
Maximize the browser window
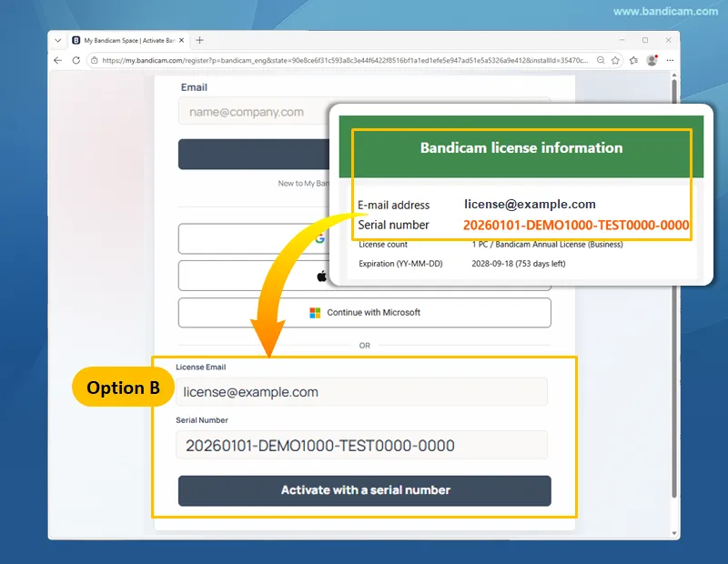tap(645, 40)
